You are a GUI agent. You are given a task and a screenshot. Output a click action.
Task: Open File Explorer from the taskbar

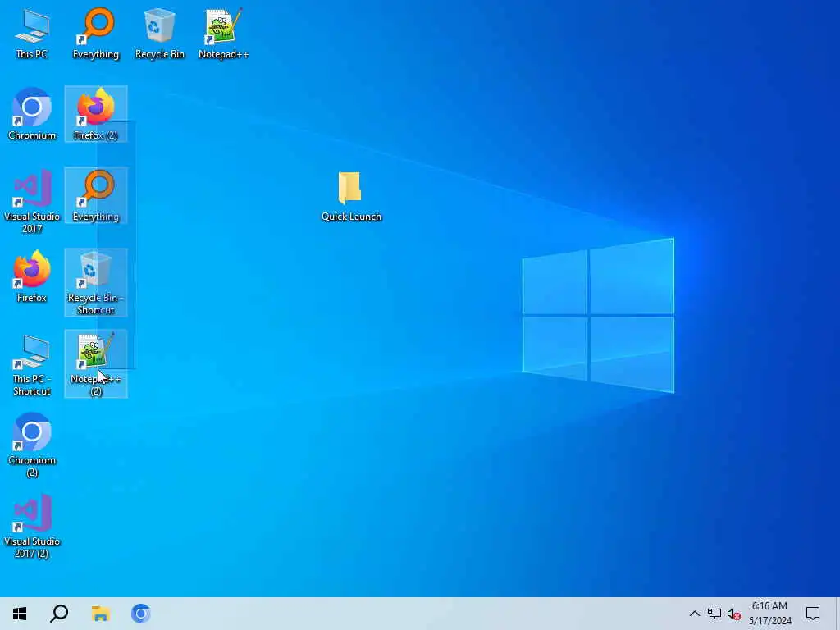[100, 614]
